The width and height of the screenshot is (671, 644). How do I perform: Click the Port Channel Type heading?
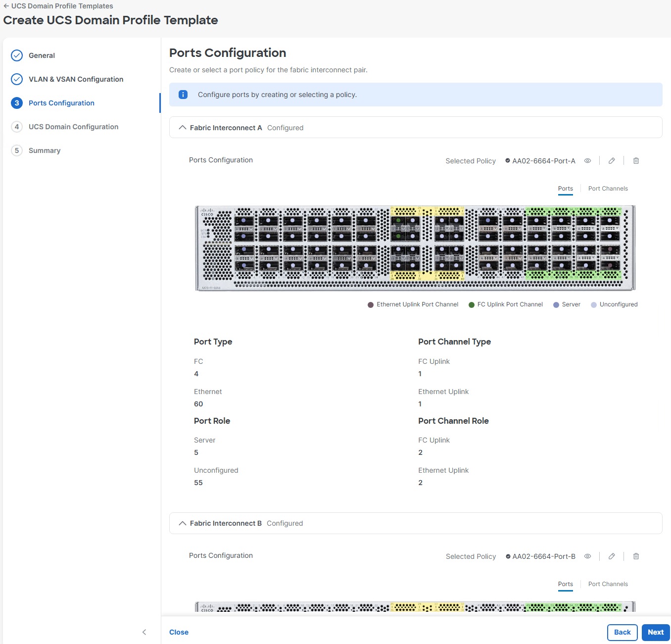[454, 342]
